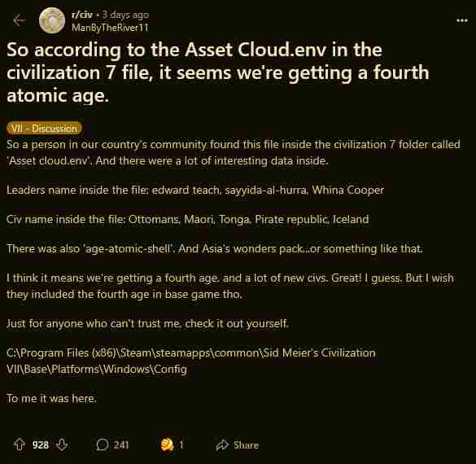The image size is (476, 464).
Task: Go back using the left arrow
Action: coord(20,20)
